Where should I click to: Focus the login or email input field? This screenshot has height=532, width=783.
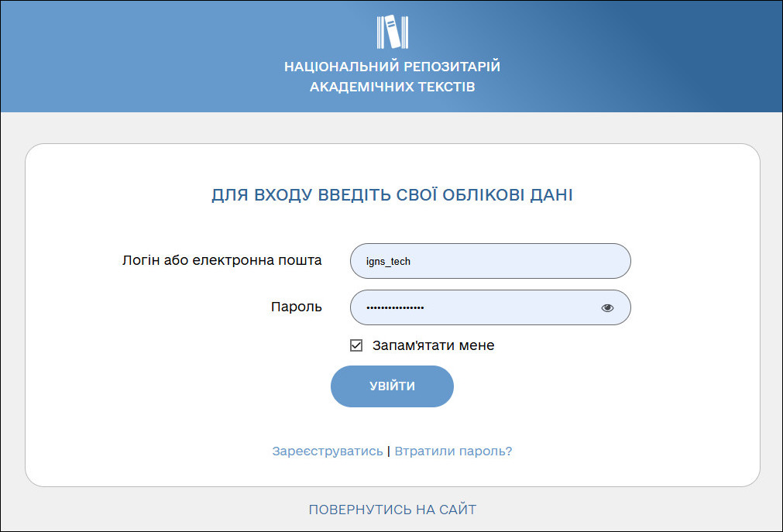pyautogui.click(x=490, y=261)
